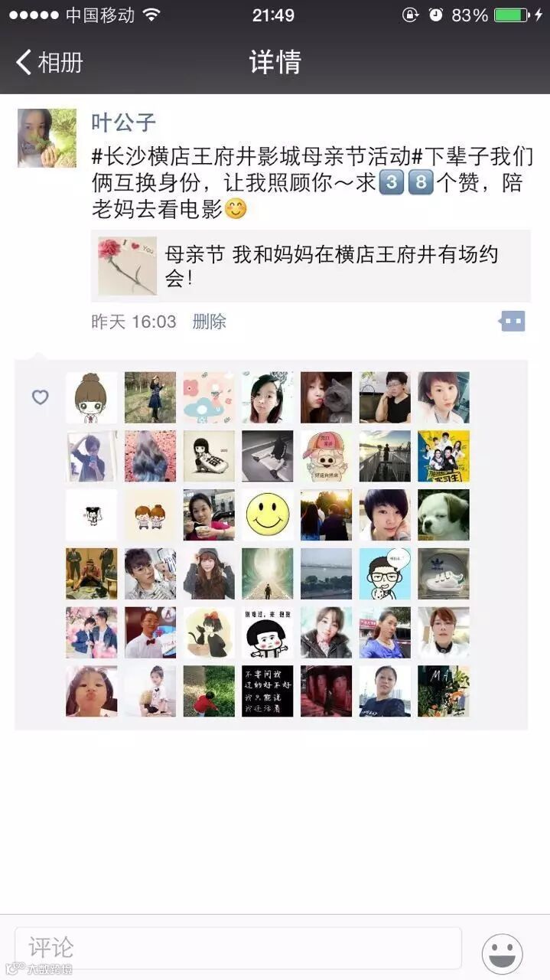The image size is (550, 980).
Task: Open the woman with gray cat avatar
Action: pos(327,397)
